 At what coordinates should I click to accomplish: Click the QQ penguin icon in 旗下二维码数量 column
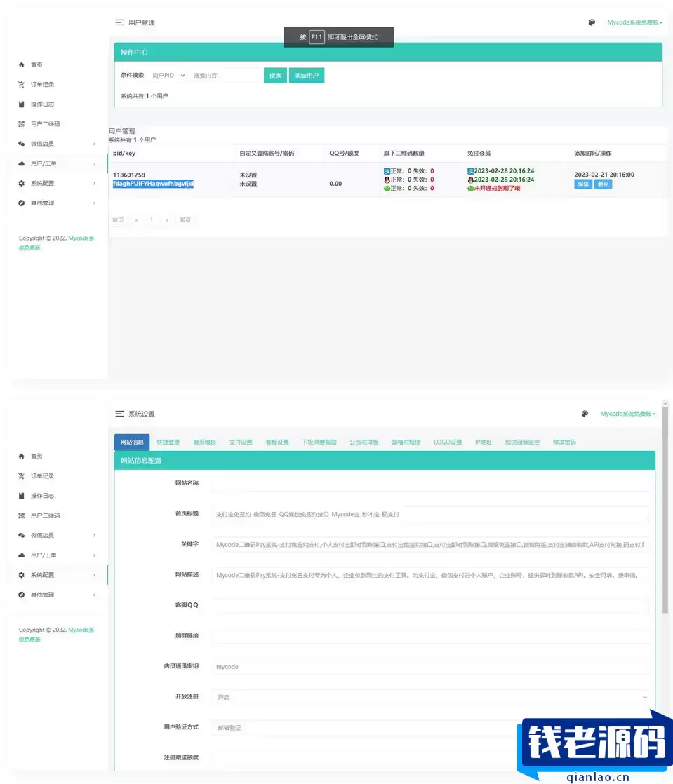[387, 180]
